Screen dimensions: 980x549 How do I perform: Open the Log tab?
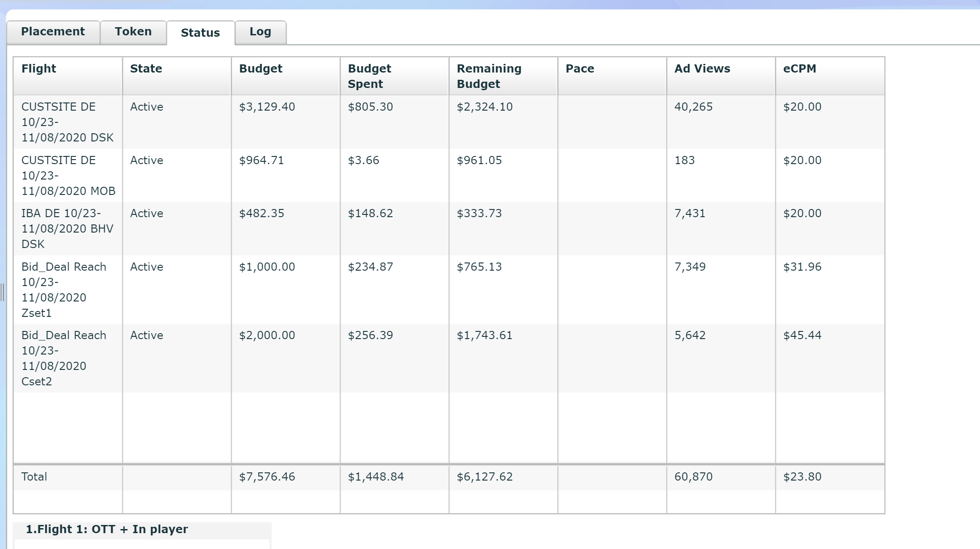(x=260, y=32)
